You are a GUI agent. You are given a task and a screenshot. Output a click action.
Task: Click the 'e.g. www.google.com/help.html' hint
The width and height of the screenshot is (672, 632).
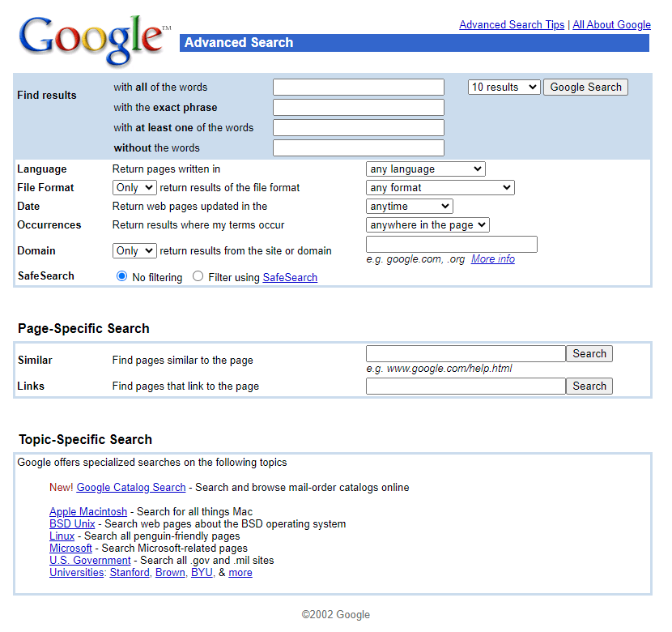(440, 369)
